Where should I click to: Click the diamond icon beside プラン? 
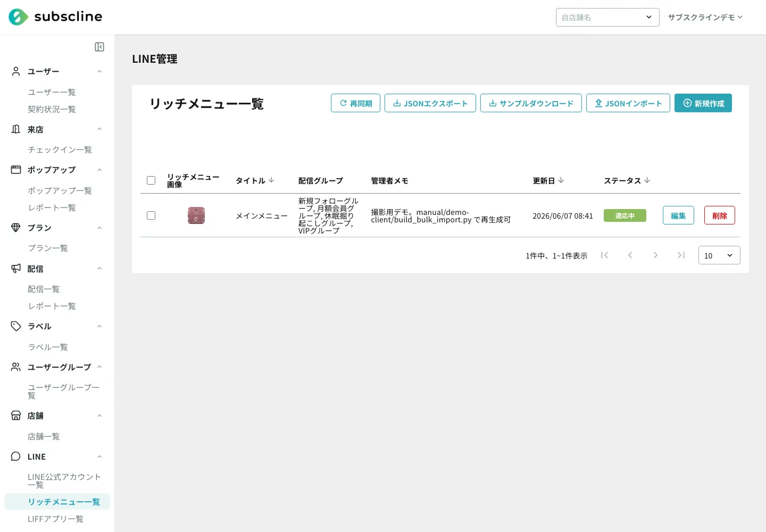[x=16, y=228]
